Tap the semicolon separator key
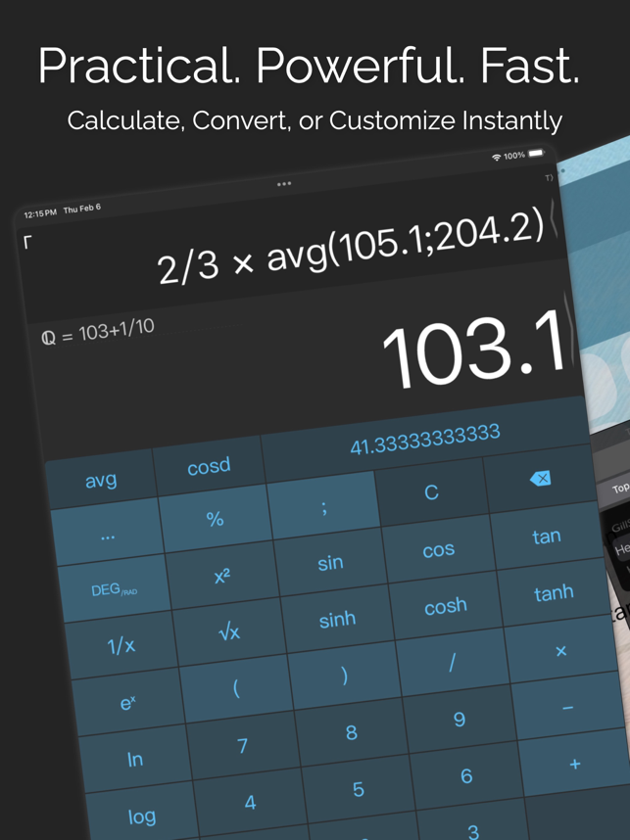Image resolution: width=630 pixels, height=840 pixels. tap(324, 506)
